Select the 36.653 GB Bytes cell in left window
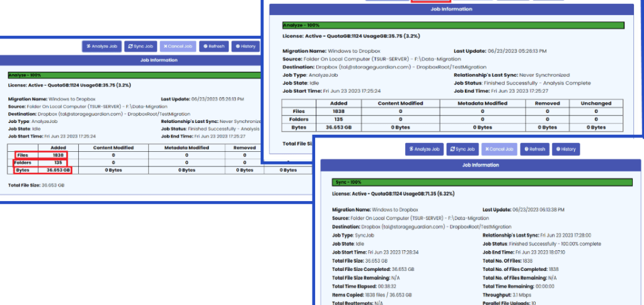 (x=58, y=170)
